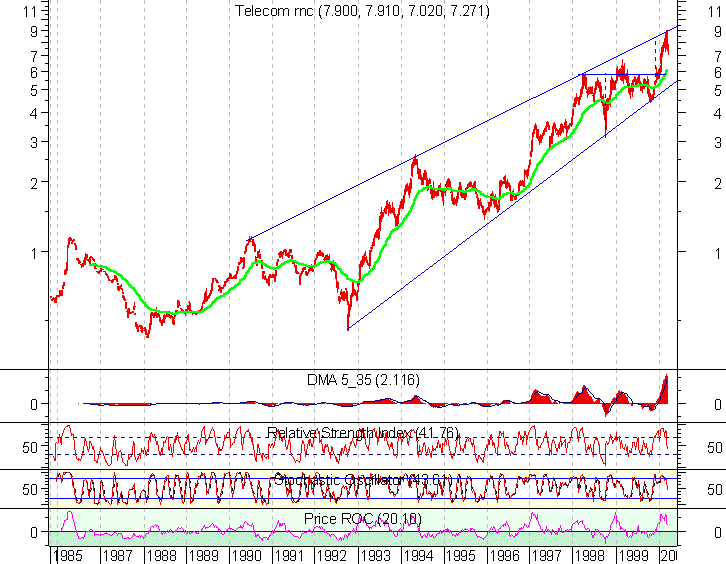Click the Stochastic Oscillator indicator label

coord(363,480)
